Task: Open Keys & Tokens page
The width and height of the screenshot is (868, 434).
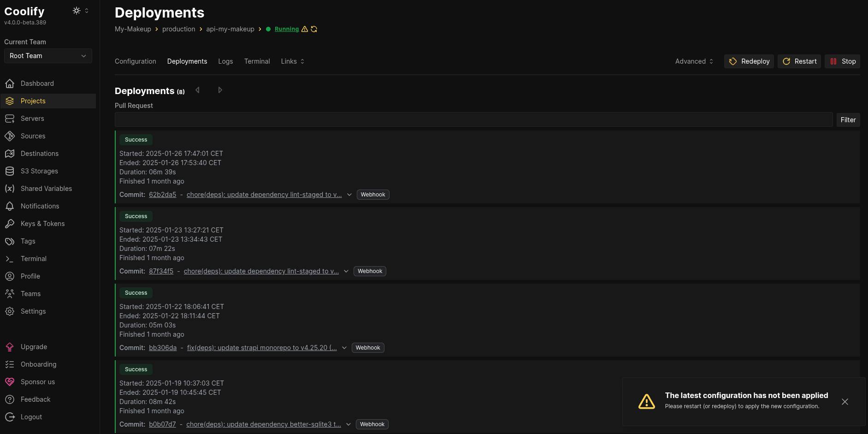Action: [42, 224]
